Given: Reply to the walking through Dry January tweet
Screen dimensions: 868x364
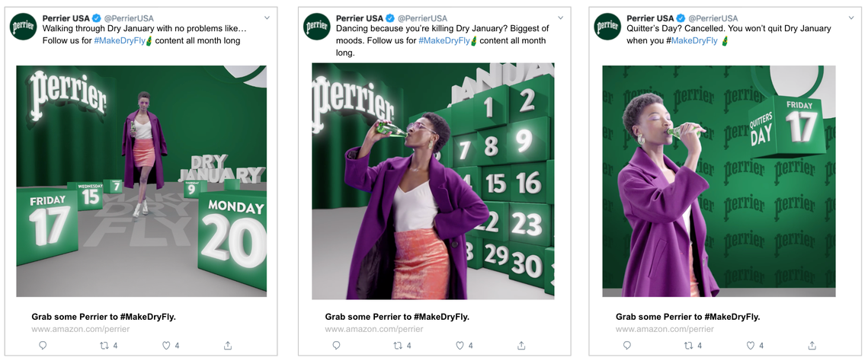Looking at the screenshot, I should (x=43, y=345).
